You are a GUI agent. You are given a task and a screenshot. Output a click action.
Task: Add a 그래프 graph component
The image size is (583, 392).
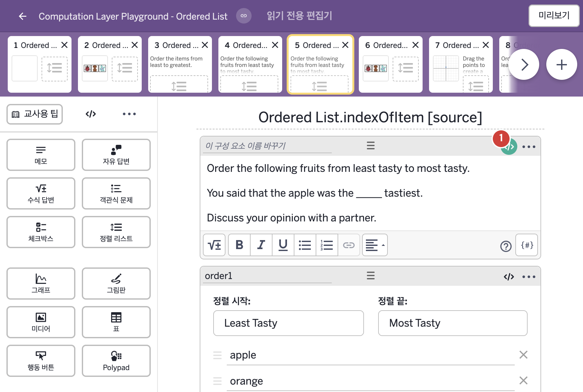41,284
